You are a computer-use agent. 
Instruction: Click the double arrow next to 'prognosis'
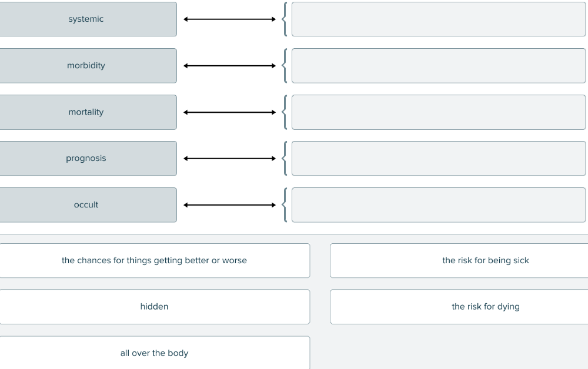coord(229,159)
